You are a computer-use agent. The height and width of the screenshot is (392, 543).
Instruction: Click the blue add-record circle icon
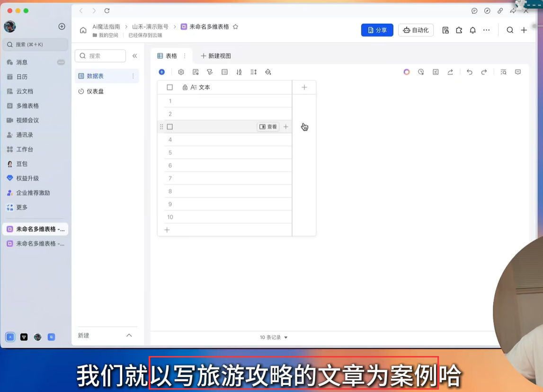[162, 72]
